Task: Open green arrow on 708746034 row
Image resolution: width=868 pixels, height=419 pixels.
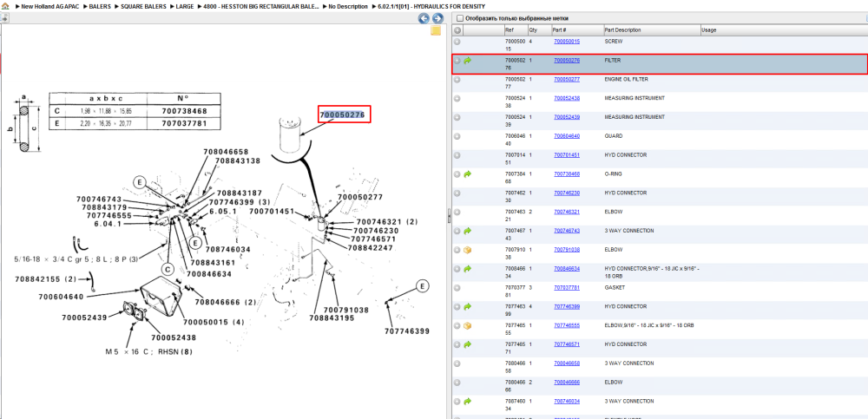Action: (x=467, y=402)
